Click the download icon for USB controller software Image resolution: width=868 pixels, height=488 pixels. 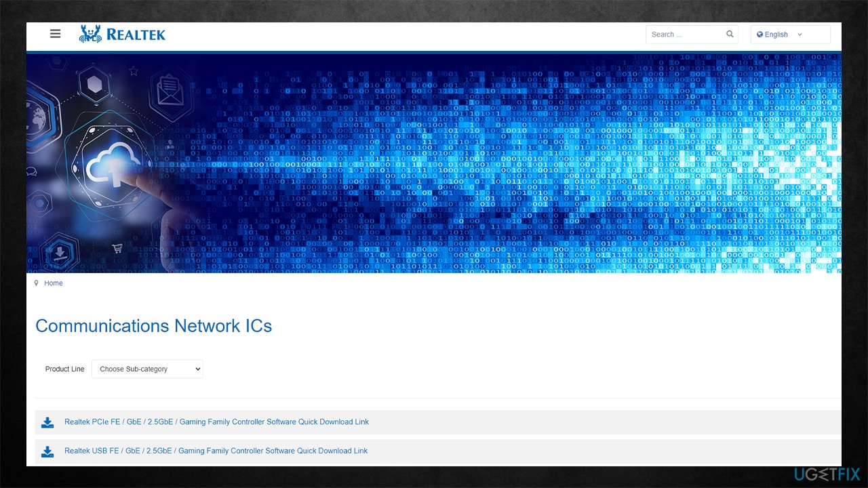47,451
